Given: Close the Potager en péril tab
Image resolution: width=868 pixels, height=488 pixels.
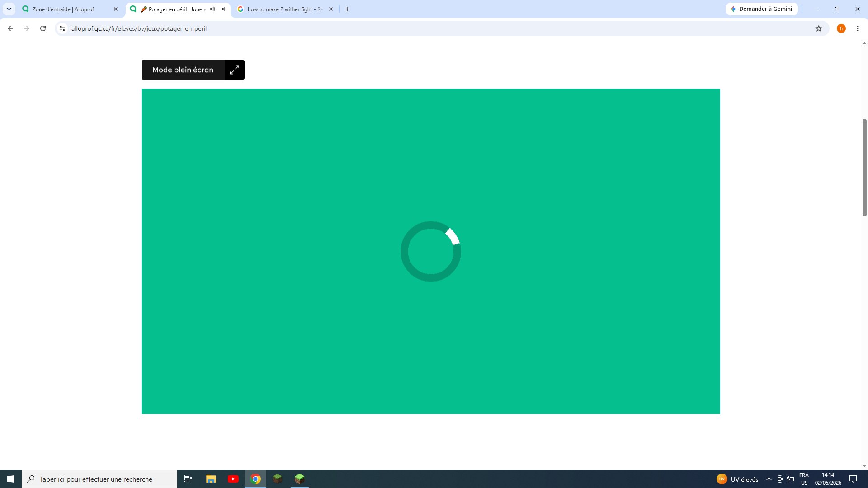Looking at the screenshot, I should 223,9.
